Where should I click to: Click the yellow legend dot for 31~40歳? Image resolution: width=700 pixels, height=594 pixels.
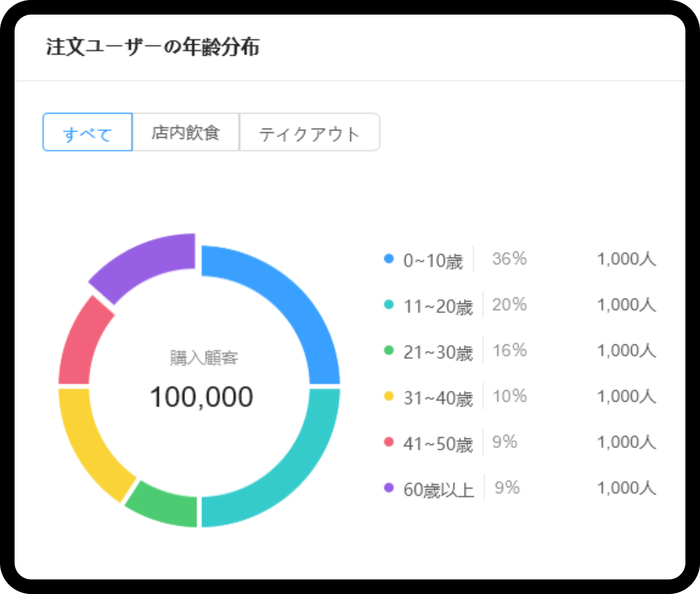(x=389, y=397)
